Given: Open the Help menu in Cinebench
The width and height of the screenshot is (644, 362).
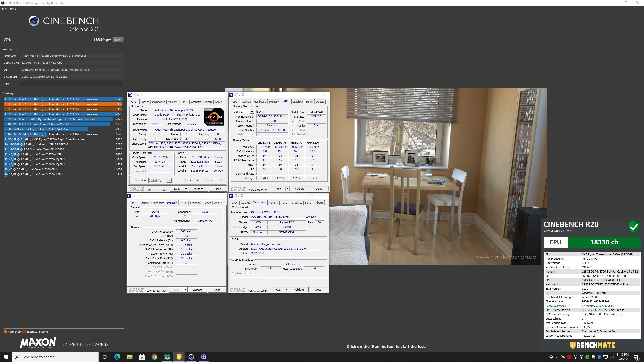Looking at the screenshot, I should coord(13,9).
